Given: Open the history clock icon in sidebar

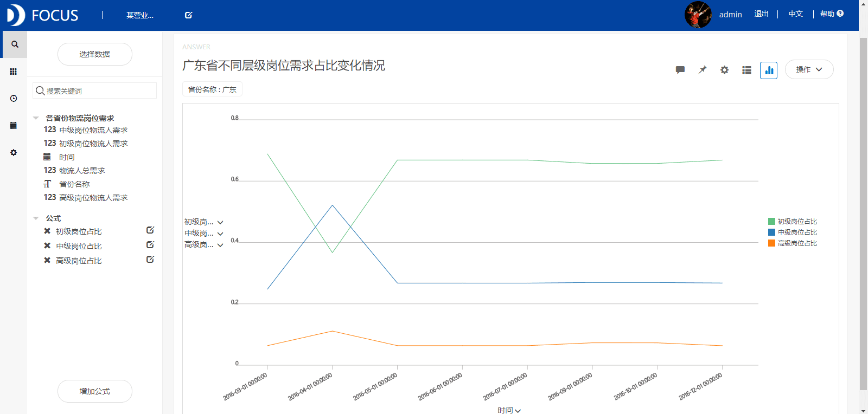Looking at the screenshot, I should click(x=14, y=99).
